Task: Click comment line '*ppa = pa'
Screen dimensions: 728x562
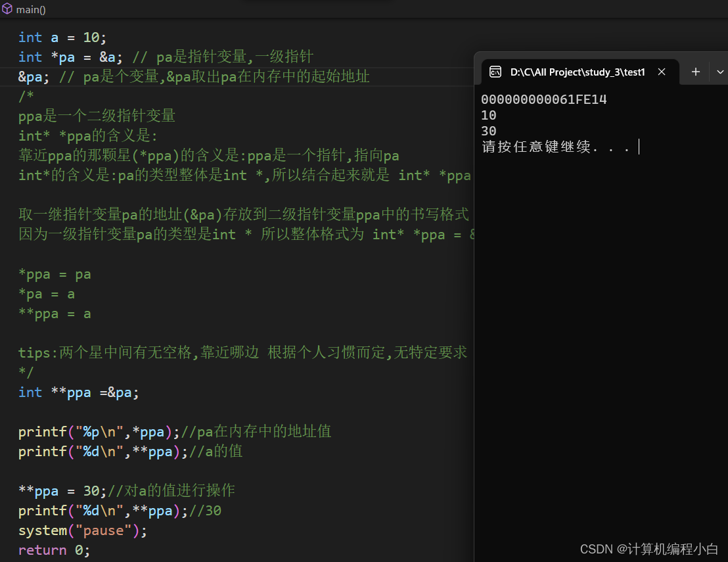Action: tap(55, 274)
